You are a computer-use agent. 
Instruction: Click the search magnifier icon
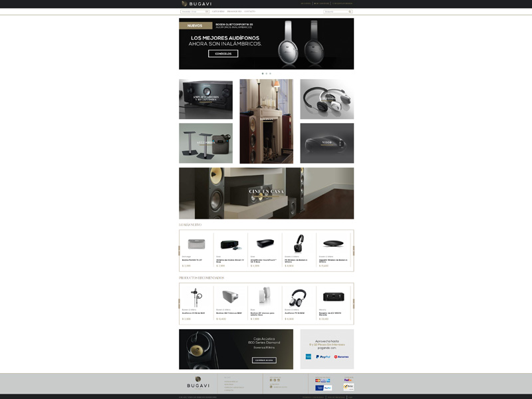pyautogui.click(x=350, y=11)
